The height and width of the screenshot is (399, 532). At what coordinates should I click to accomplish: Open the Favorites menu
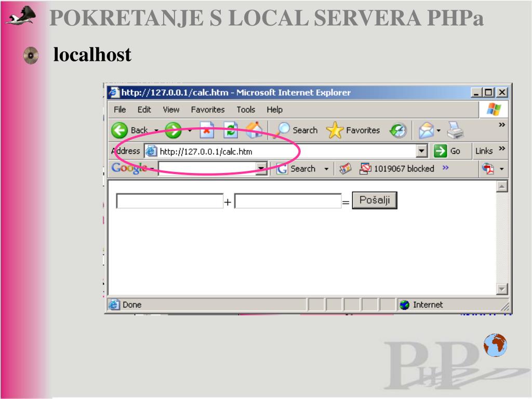[x=208, y=110]
